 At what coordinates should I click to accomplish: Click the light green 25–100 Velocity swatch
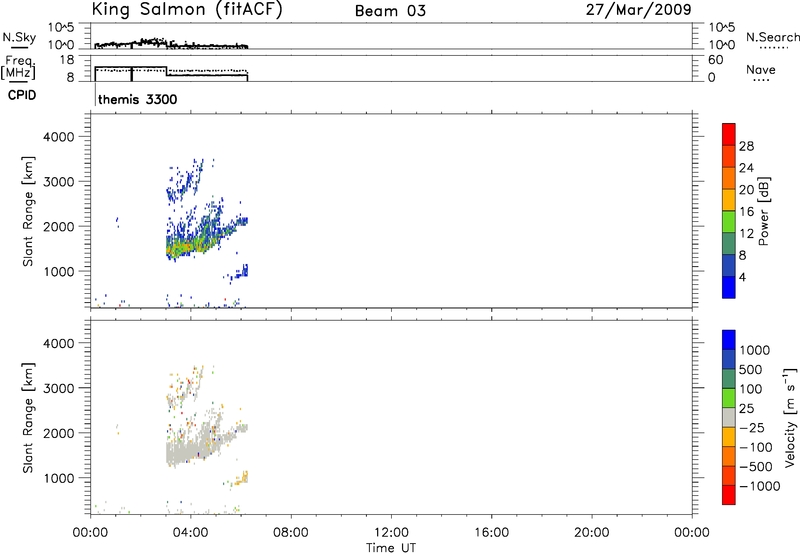[x=729, y=398]
